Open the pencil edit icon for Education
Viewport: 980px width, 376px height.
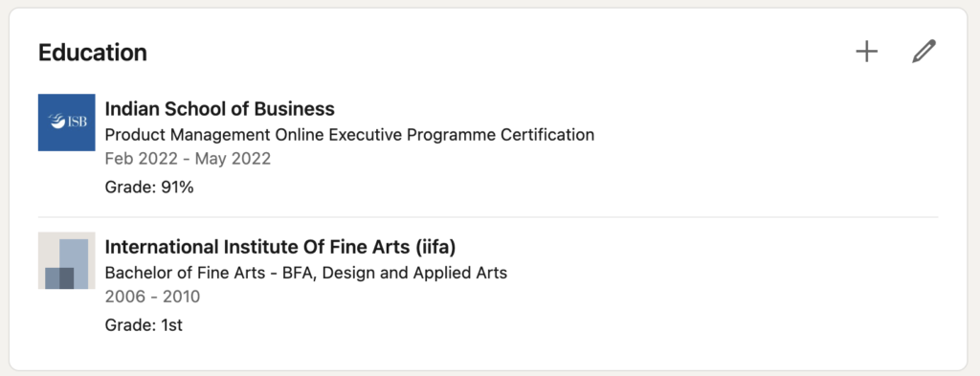coord(924,52)
